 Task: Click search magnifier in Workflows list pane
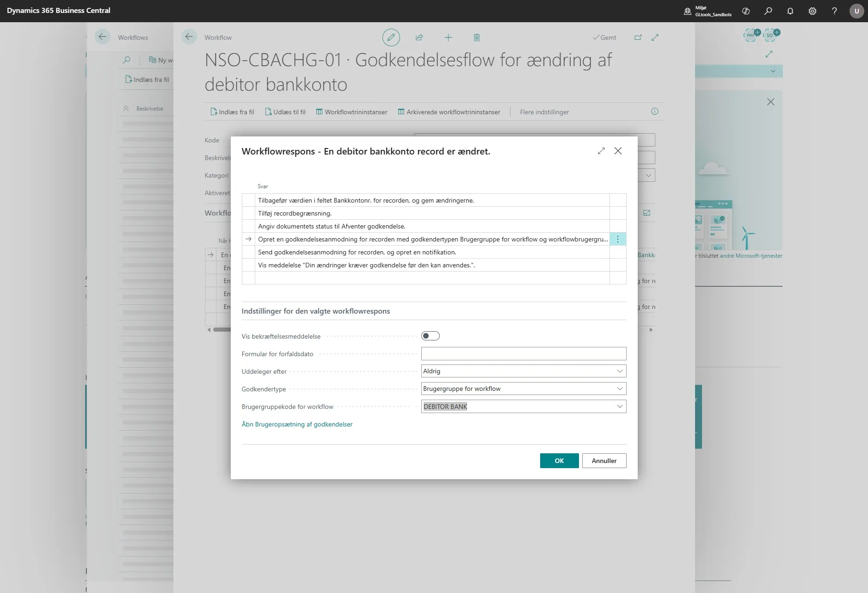tap(126, 60)
